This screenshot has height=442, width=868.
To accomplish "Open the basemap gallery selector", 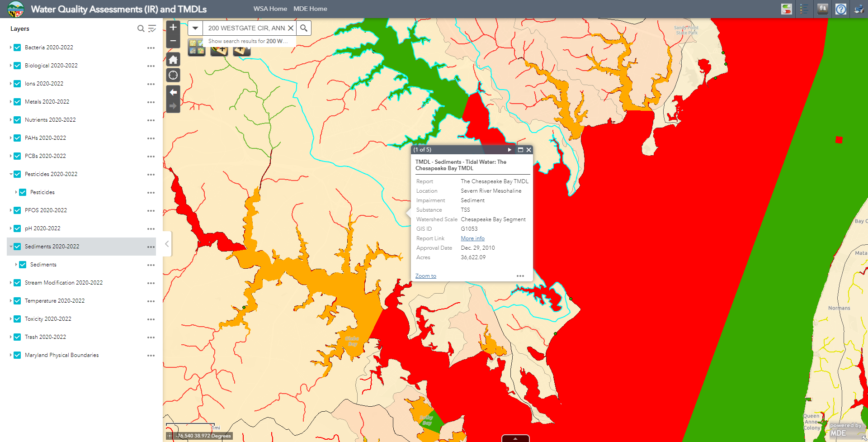I will pos(196,47).
